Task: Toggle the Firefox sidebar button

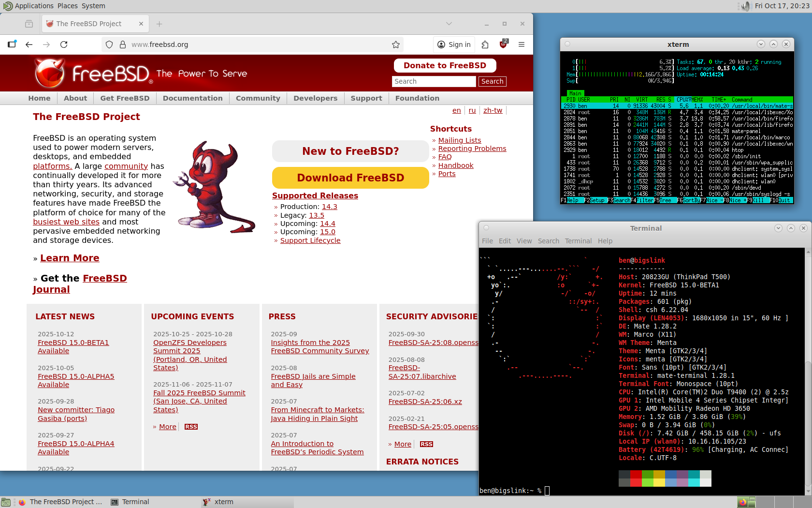Action: (12, 45)
